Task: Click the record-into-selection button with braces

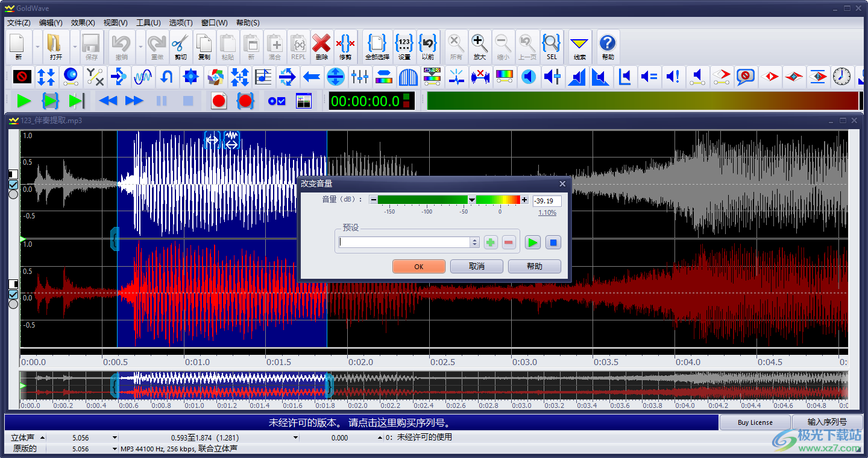Action: coord(245,101)
